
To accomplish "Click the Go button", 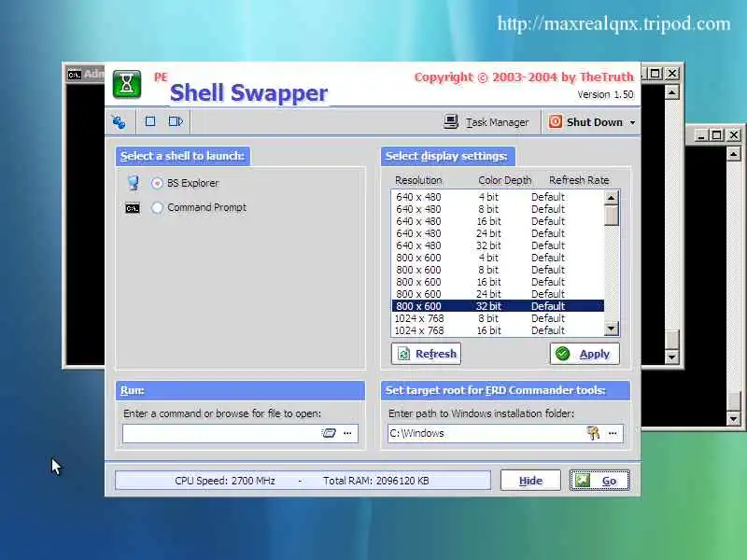I will point(599,481).
